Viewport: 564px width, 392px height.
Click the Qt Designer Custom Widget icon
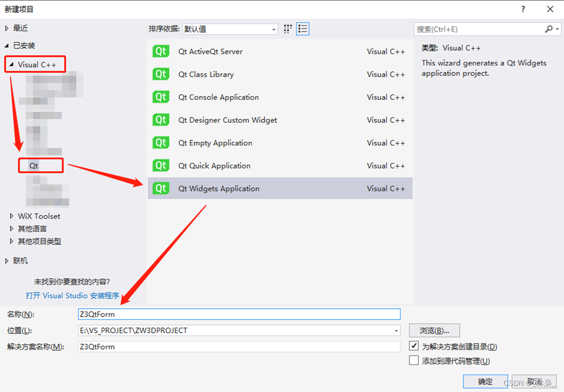[x=161, y=119]
